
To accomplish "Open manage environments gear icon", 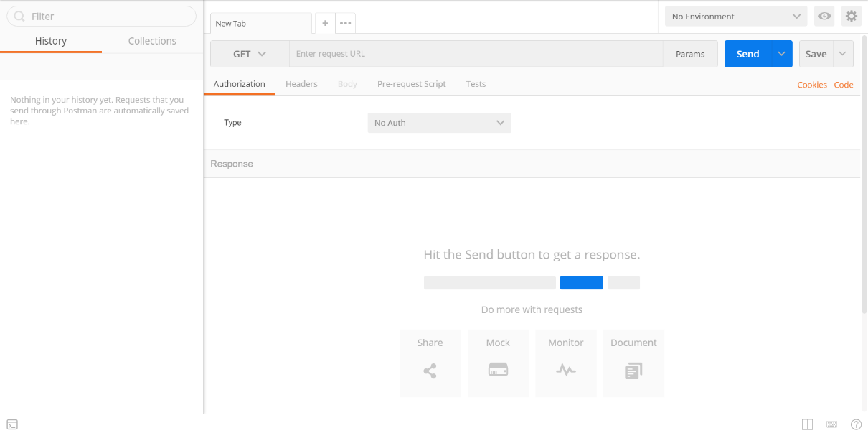I will click(851, 17).
